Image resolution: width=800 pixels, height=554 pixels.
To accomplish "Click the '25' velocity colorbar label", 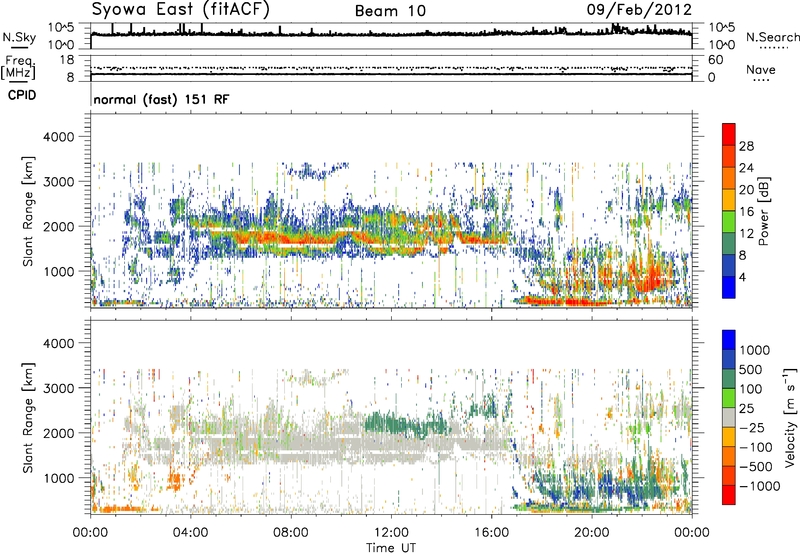I will click(x=747, y=409).
